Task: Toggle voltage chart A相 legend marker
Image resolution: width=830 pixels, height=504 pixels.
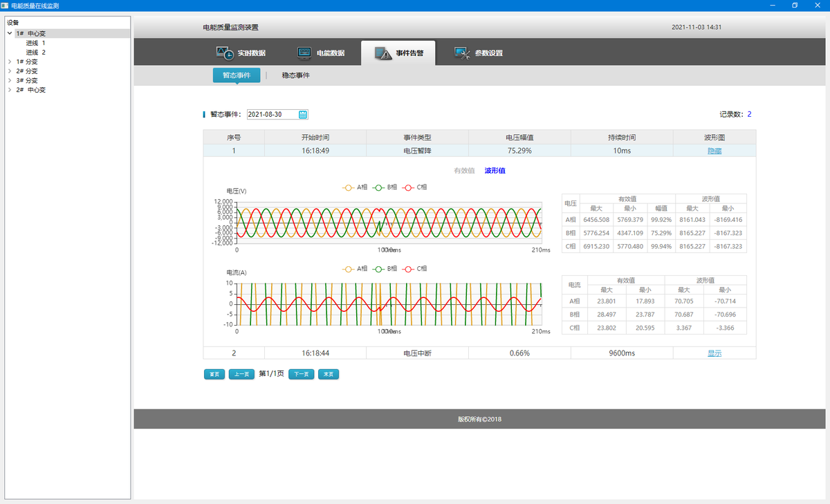Action: pos(349,187)
